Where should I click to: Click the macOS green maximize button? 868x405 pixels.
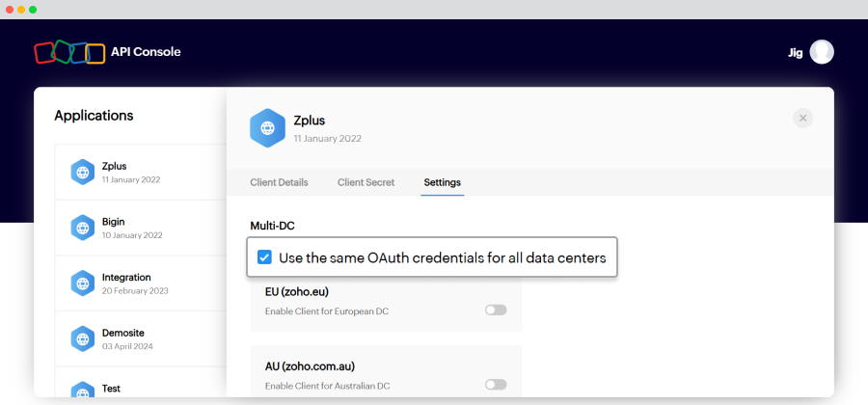(33, 10)
